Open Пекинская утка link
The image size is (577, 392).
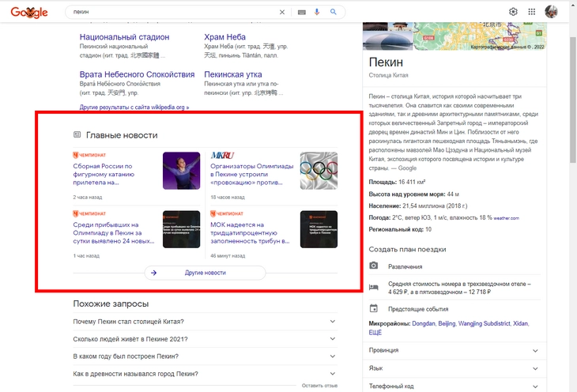(233, 74)
